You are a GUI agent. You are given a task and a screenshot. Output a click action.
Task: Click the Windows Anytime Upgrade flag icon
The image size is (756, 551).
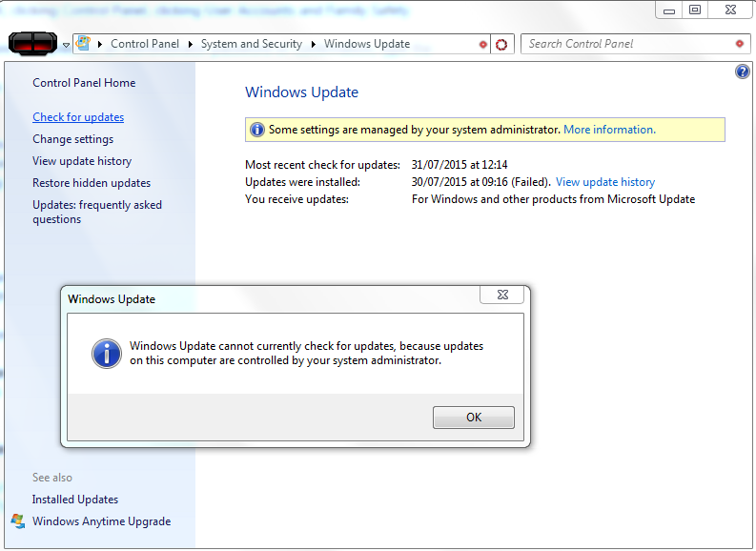click(18, 521)
